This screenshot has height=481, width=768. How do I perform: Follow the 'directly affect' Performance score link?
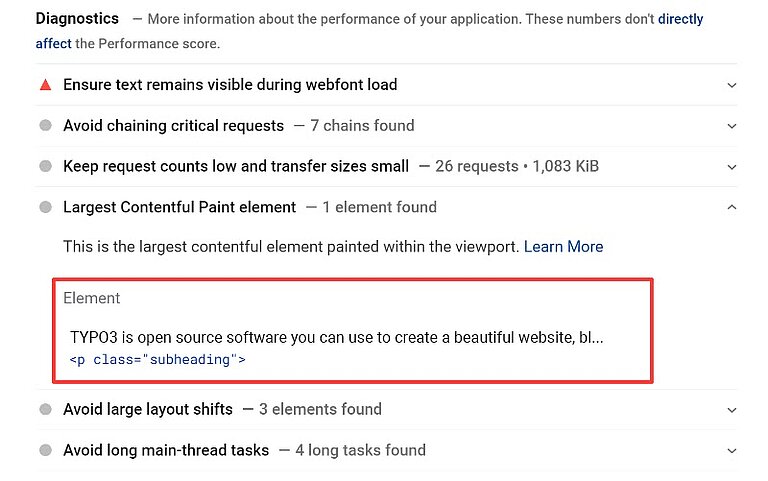tap(680, 20)
